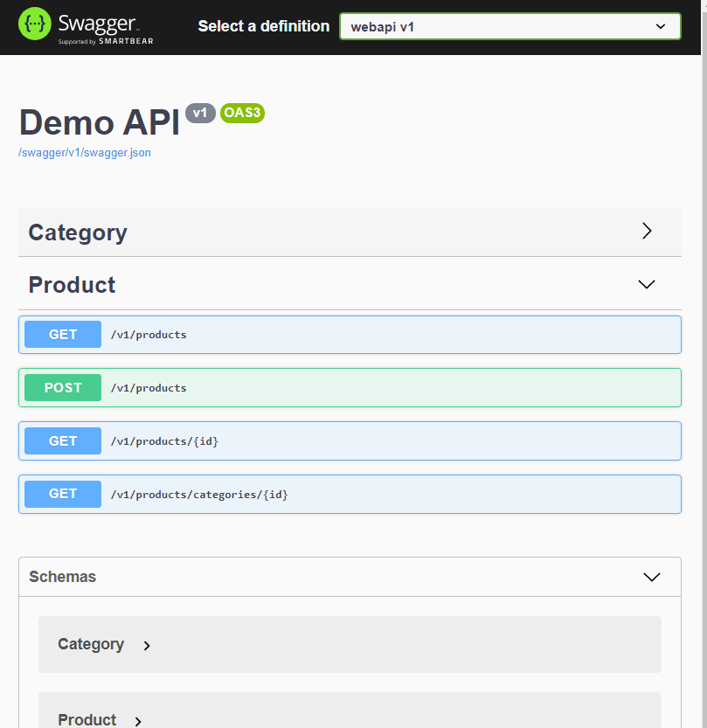The image size is (707, 728).
Task: Click the Product schema name
Action: click(x=87, y=720)
